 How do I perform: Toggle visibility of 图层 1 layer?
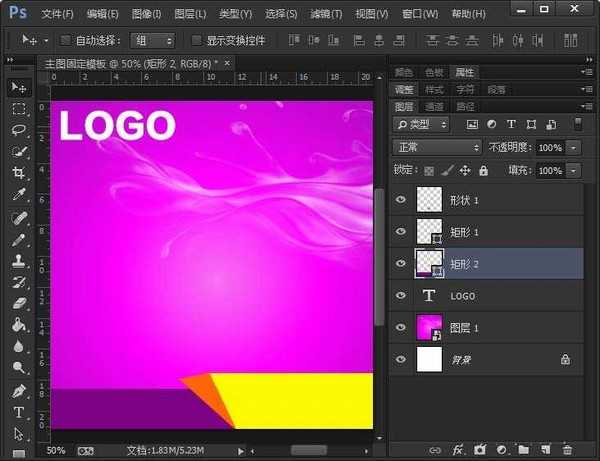point(402,328)
